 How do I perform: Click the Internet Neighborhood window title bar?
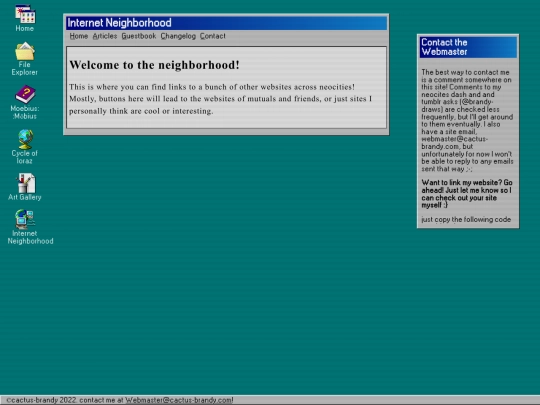pyautogui.click(x=227, y=23)
